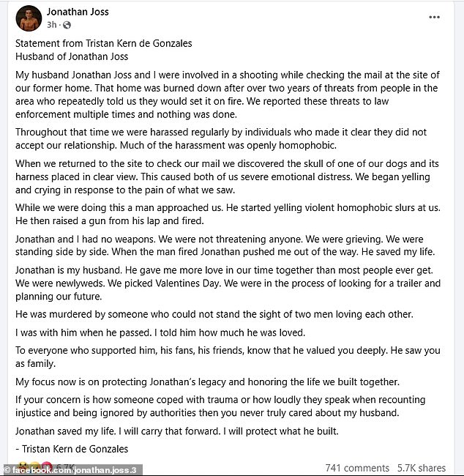The height and width of the screenshot is (476, 464).
Task: Open the 741 comments list
Action: (356, 466)
